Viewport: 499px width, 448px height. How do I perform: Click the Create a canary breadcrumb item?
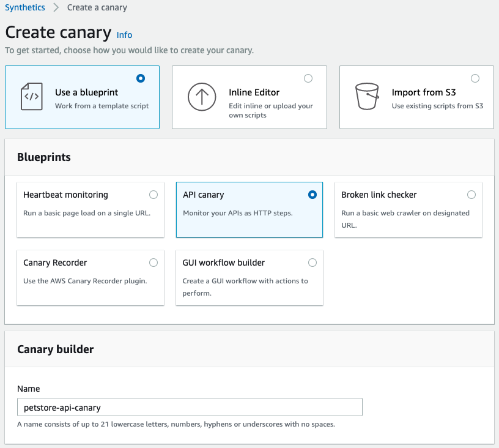point(97,7)
